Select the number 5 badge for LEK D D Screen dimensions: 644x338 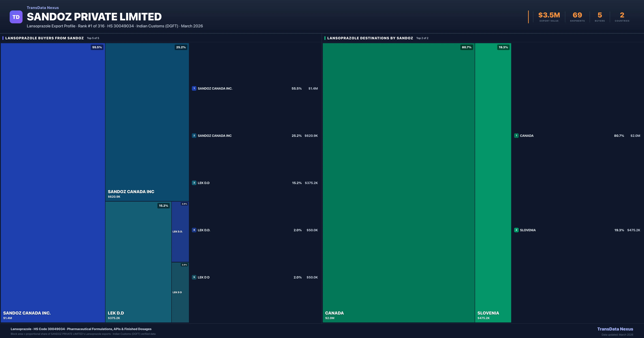pos(194,277)
